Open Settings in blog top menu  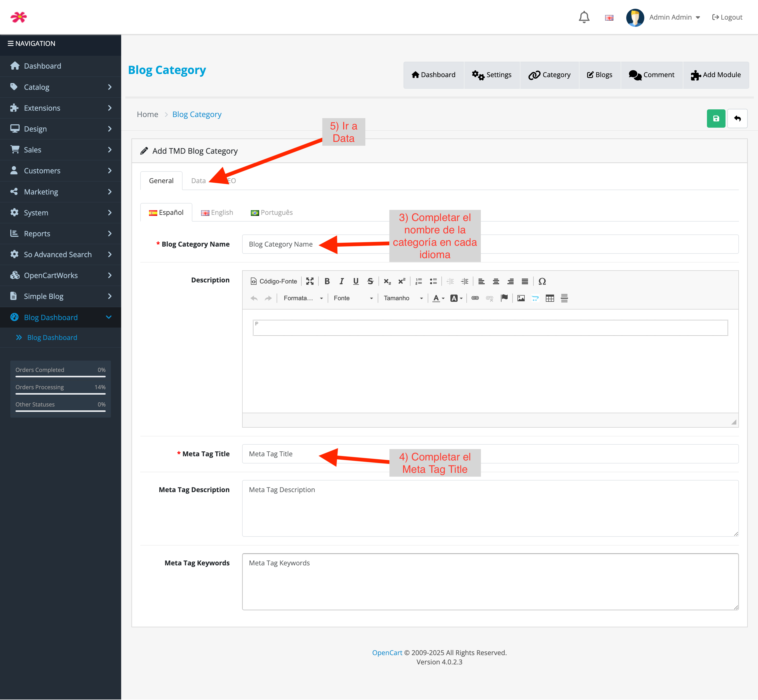pyautogui.click(x=491, y=75)
